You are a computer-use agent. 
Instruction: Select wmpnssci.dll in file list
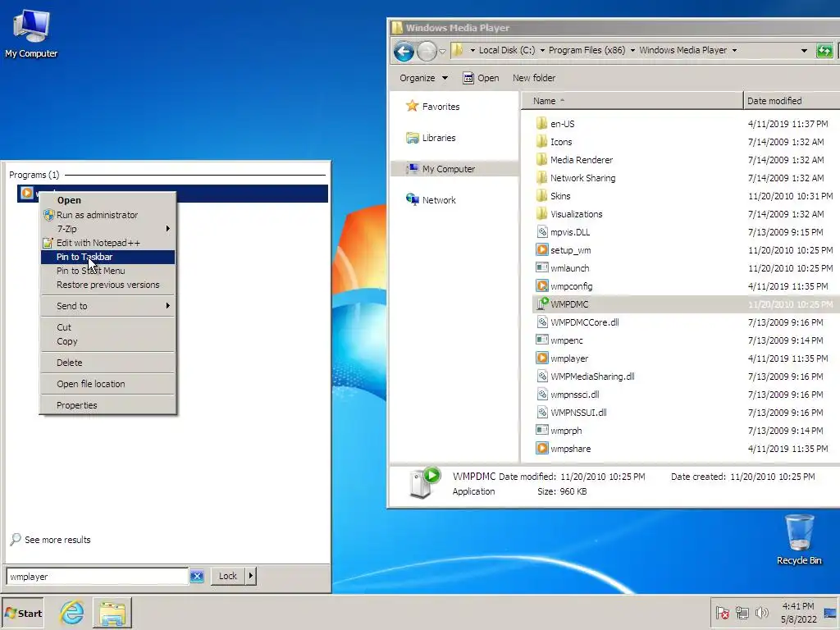tap(574, 395)
